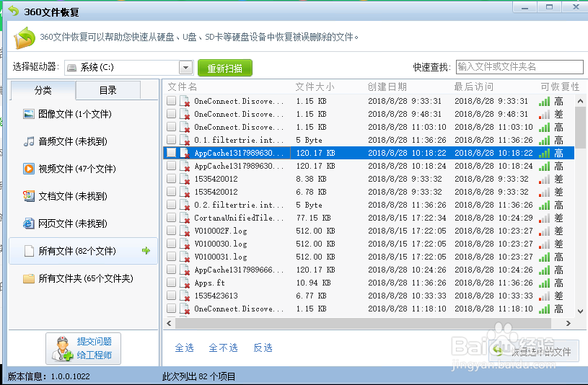Click recoverability signal bars of V0100030.log

click(x=544, y=244)
